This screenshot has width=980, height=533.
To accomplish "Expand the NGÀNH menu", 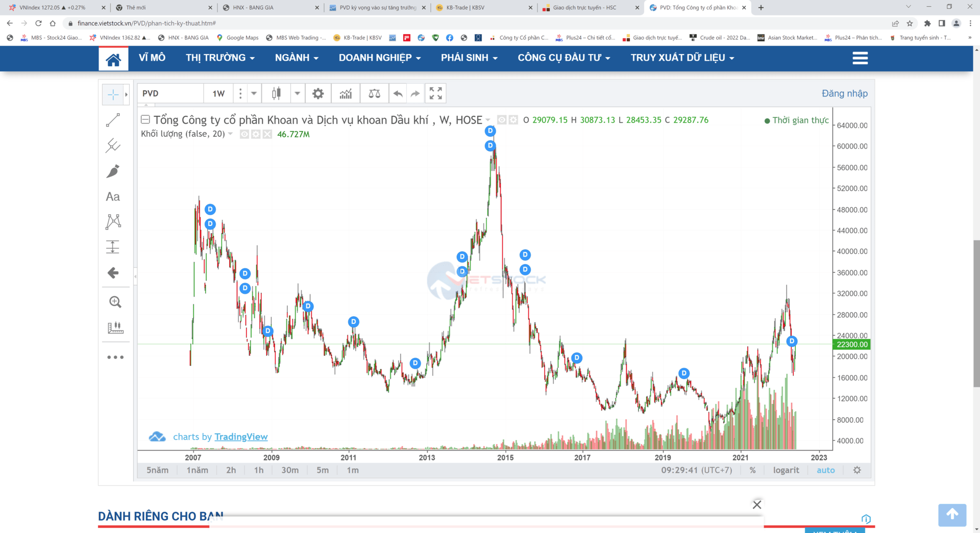I will (x=297, y=58).
